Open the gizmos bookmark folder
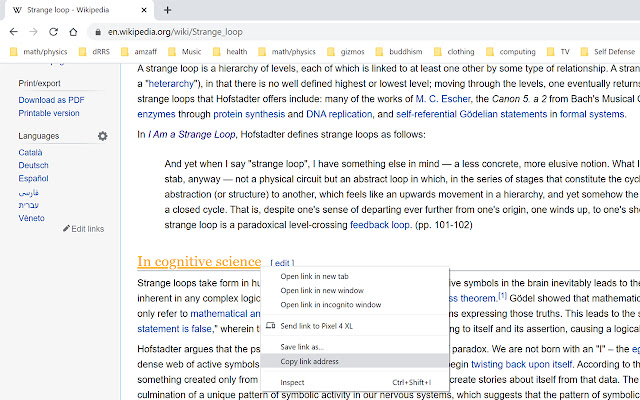This screenshot has width=640, height=400. click(x=345, y=52)
